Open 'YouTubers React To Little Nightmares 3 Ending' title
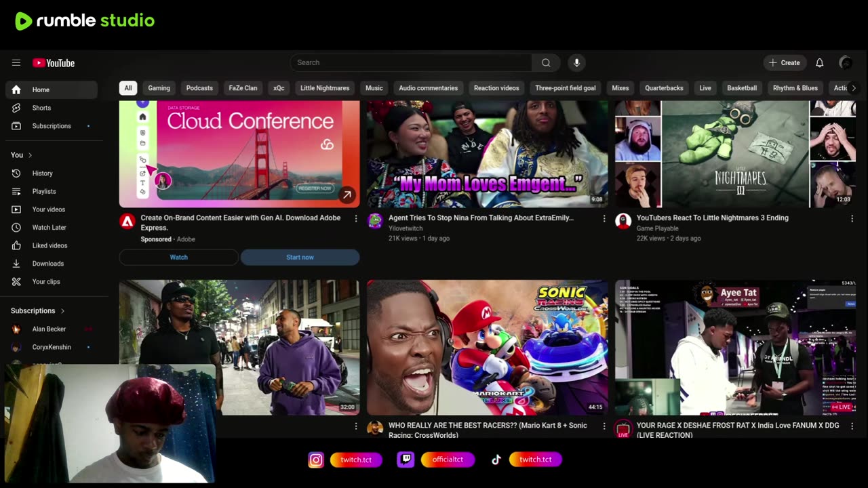This screenshot has width=868, height=488. tap(713, 218)
